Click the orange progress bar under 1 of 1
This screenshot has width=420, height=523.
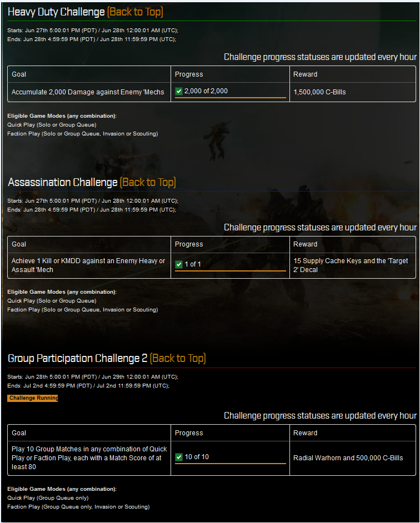point(231,271)
